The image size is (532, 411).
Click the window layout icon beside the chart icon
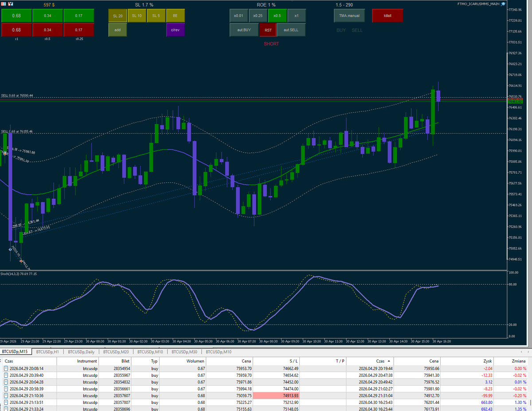point(11,4)
